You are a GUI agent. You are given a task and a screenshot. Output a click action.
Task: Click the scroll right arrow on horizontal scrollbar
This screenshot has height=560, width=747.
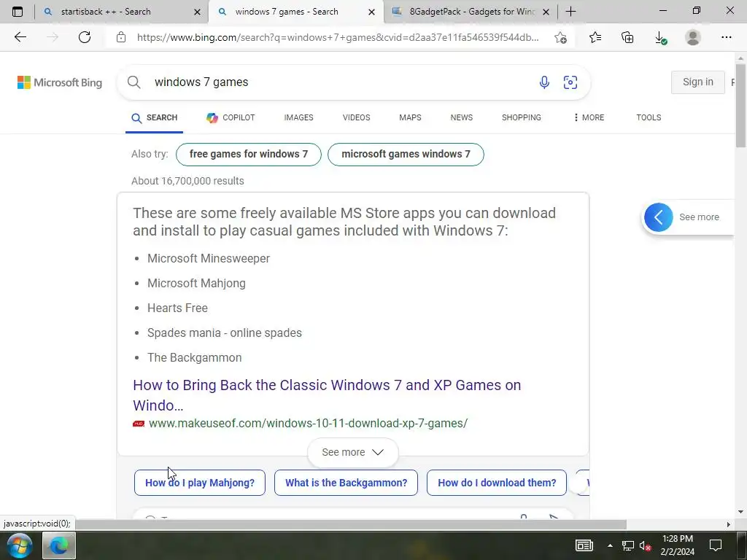(728, 524)
